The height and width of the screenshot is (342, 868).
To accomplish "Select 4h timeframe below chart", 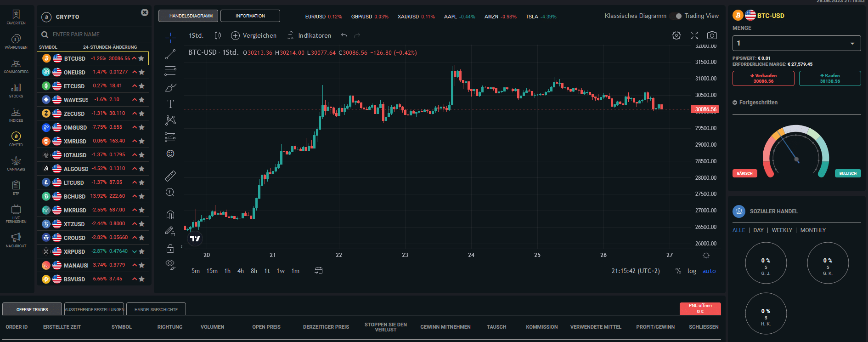I will click(241, 271).
